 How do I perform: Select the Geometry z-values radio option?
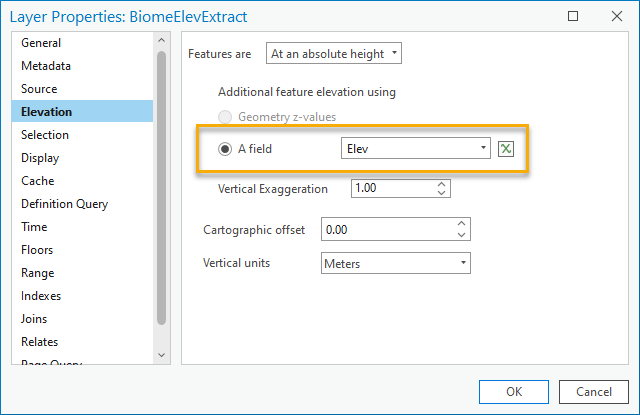(225, 117)
